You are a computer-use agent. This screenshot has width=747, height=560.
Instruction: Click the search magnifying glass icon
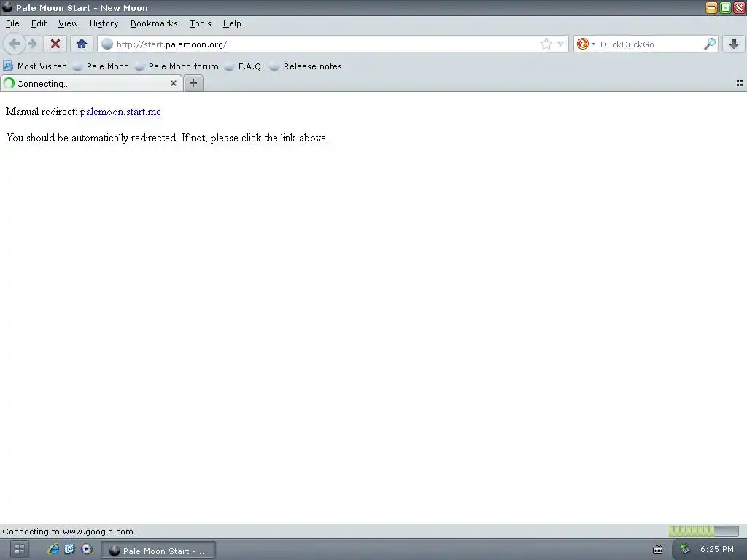coord(709,44)
